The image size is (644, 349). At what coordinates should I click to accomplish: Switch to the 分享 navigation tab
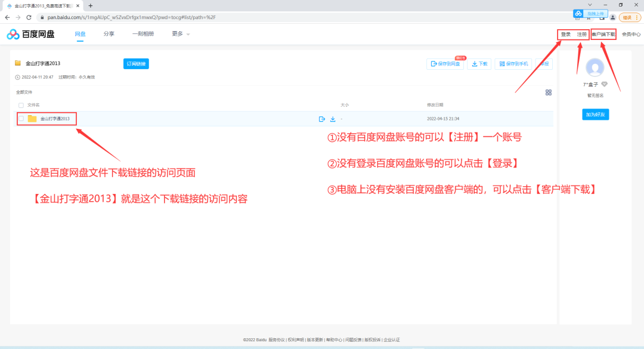[109, 34]
